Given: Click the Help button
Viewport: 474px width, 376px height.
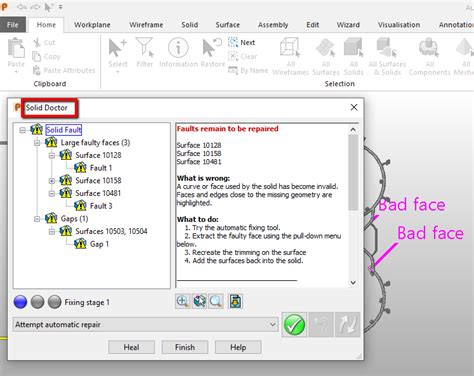Looking at the screenshot, I should (x=238, y=347).
